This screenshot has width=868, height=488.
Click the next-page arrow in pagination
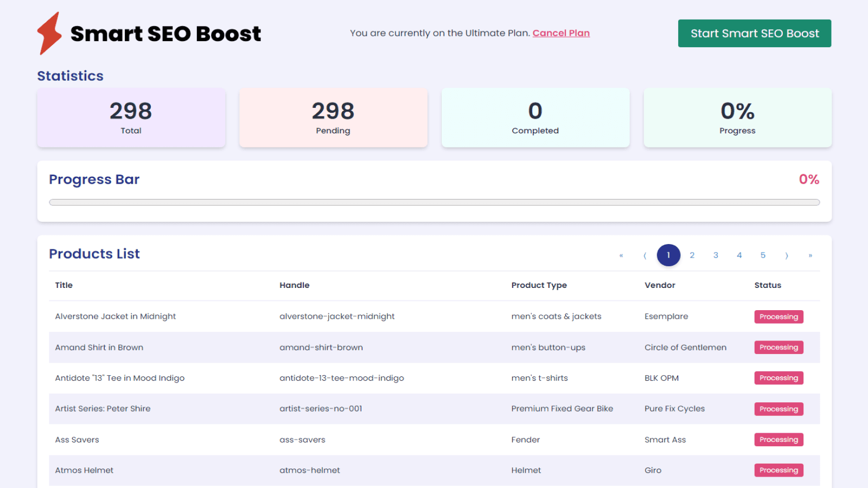(x=787, y=255)
